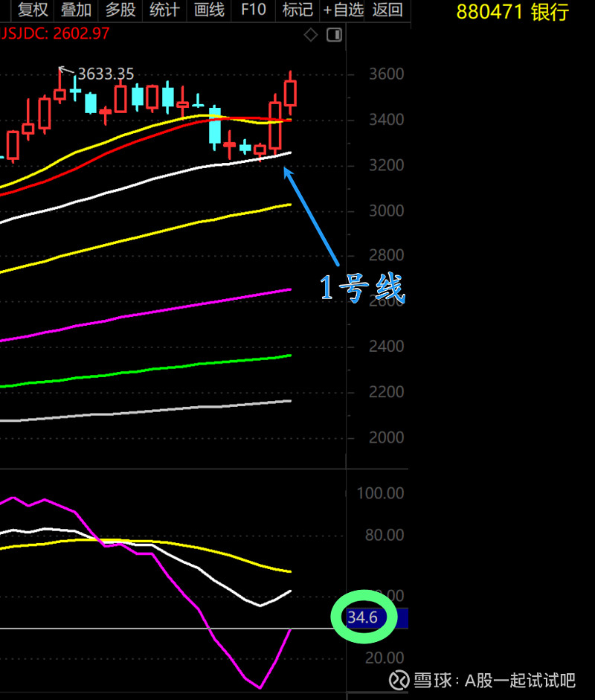Activate the 画线 drawing tool
The image size is (595, 700).
coord(209,10)
